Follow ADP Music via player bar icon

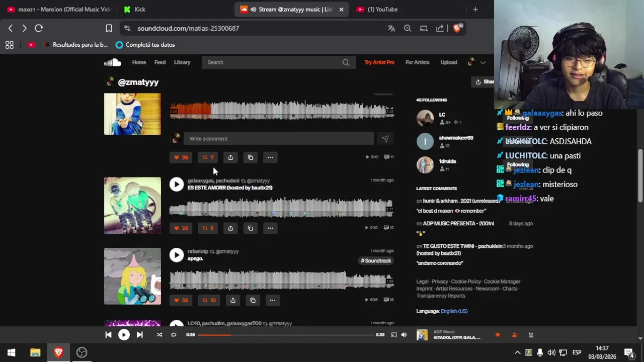(x=514, y=335)
